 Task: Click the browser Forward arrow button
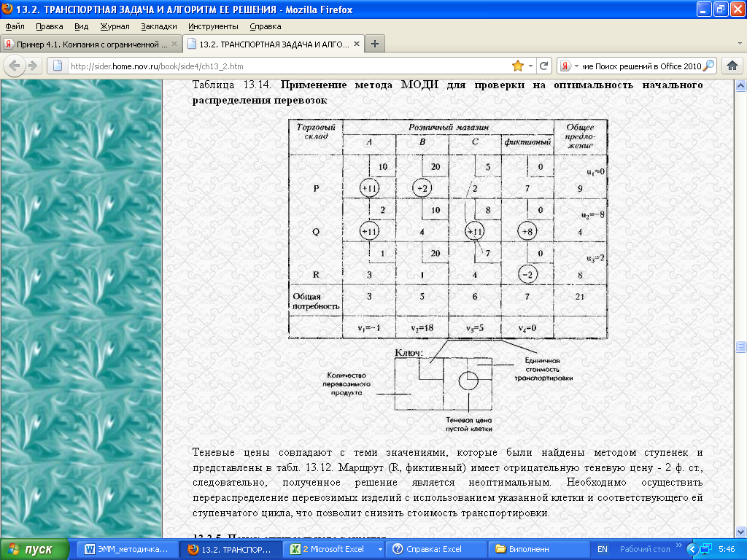[x=32, y=66]
